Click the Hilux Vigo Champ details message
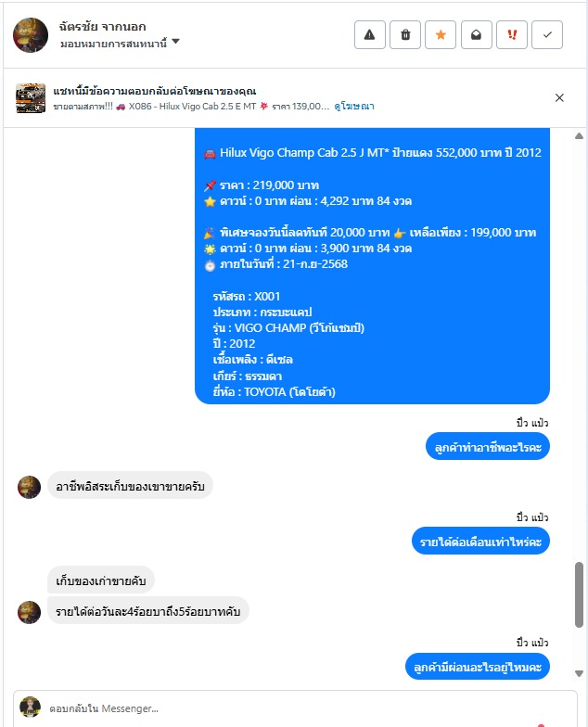Image resolution: width=588 pixels, height=727 pixels. (372, 265)
